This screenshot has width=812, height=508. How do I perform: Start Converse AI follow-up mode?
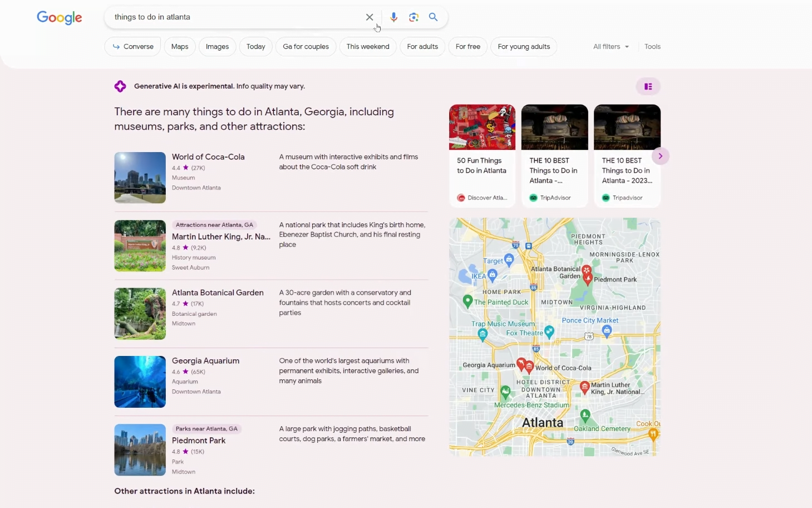132,47
